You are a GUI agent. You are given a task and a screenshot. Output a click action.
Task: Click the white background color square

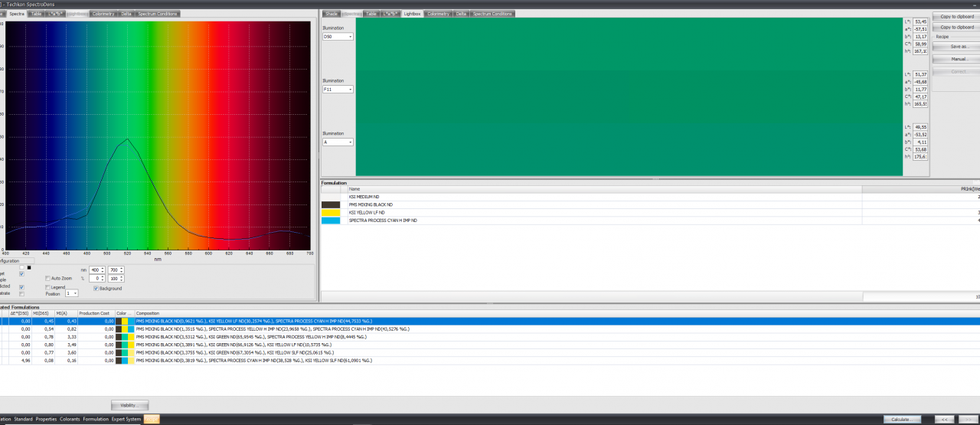[21, 267]
